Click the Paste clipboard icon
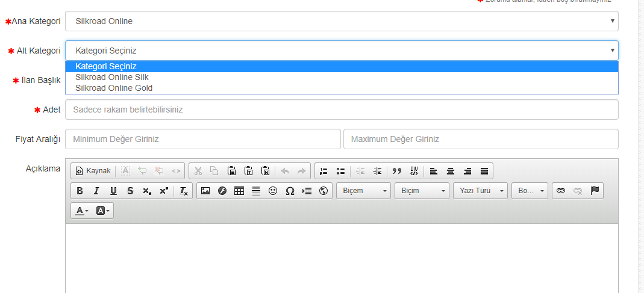This screenshot has width=644, height=293. click(x=232, y=171)
